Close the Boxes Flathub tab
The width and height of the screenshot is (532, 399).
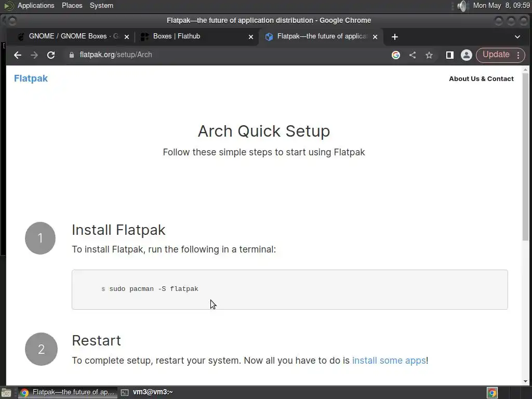click(x=251, y=37)
